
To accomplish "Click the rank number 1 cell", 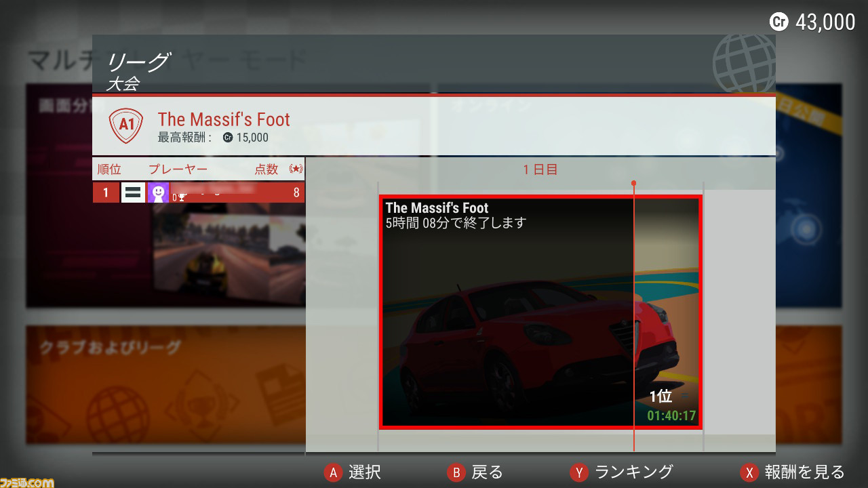I will tap(106, 193).
